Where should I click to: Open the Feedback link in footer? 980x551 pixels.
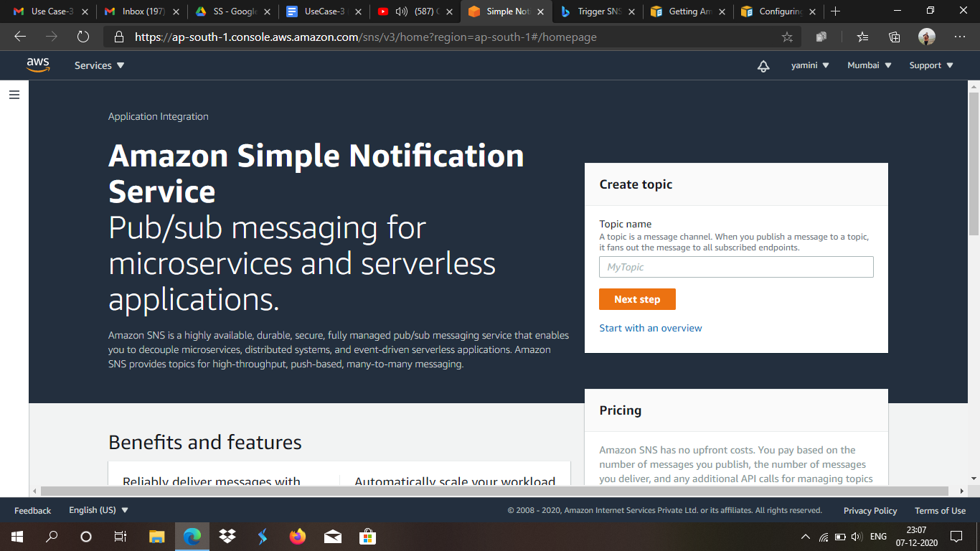pos(32,511)
